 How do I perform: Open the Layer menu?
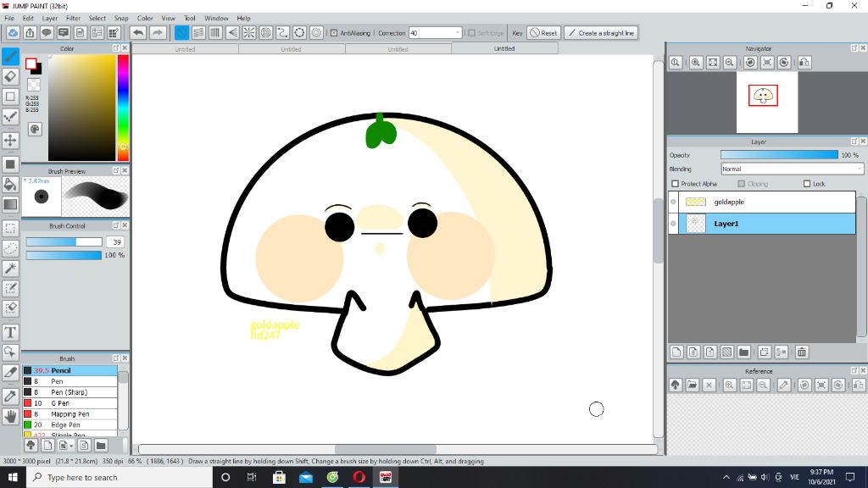click(50, 19)
